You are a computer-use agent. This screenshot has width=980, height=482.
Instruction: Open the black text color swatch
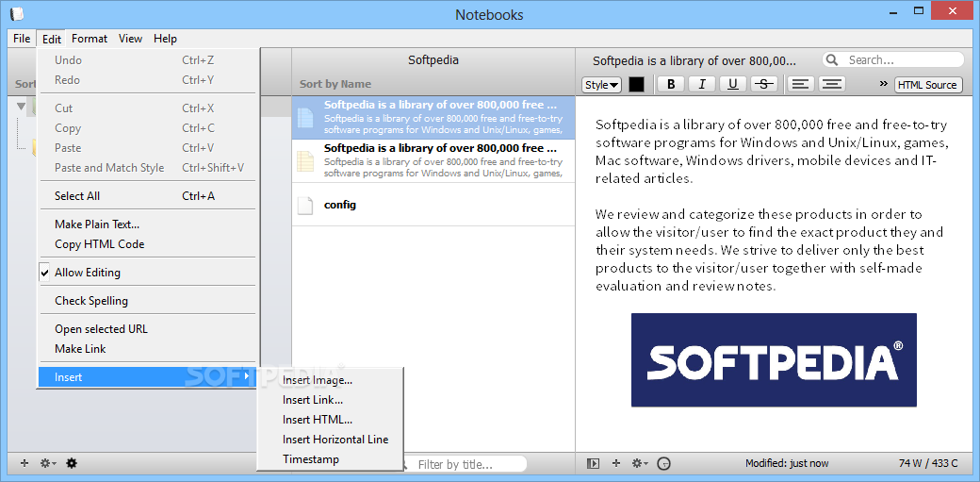pyautogui.click(x=636, y=85)
